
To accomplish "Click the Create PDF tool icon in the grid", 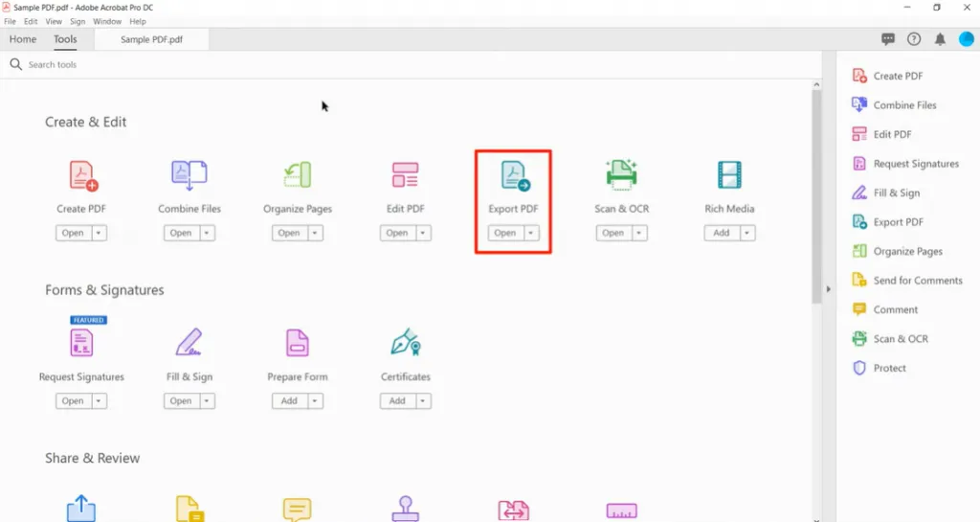I will click(83, 175).
